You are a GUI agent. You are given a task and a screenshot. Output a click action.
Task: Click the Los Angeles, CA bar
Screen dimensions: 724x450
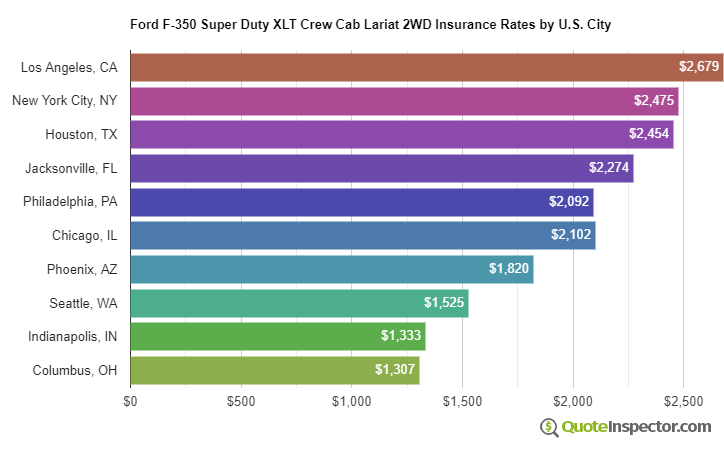400,67
